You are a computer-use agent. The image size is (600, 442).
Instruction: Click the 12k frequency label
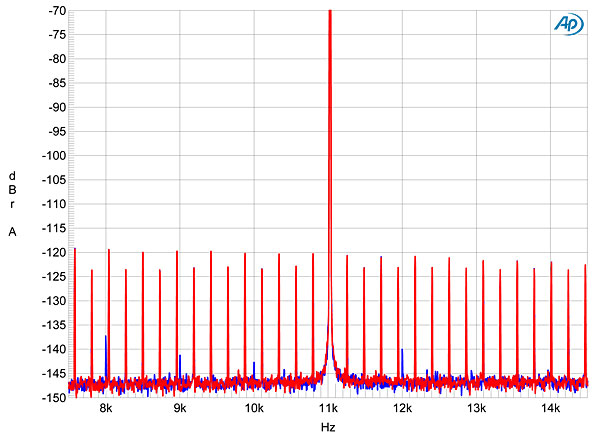point(403,409)
